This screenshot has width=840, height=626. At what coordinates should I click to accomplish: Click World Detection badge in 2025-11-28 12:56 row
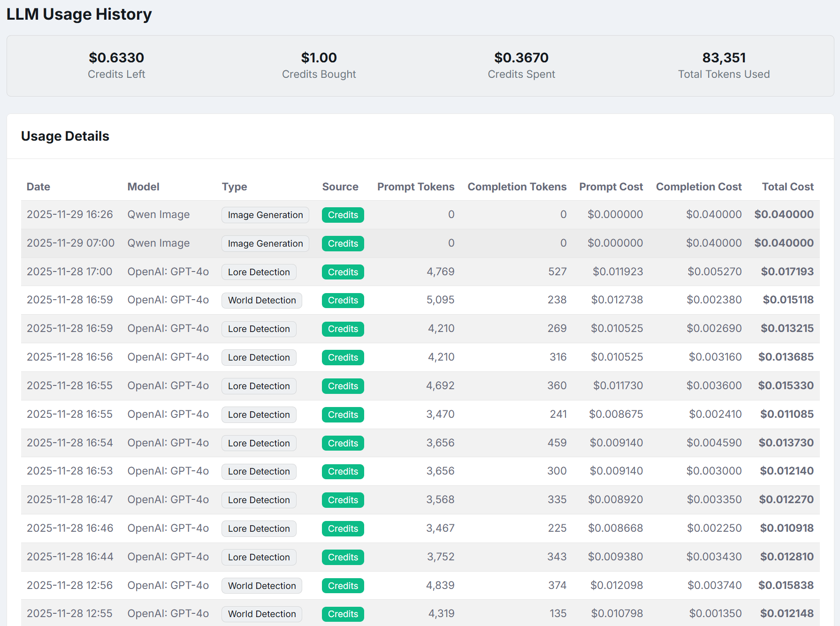click(x=262, y=586)
